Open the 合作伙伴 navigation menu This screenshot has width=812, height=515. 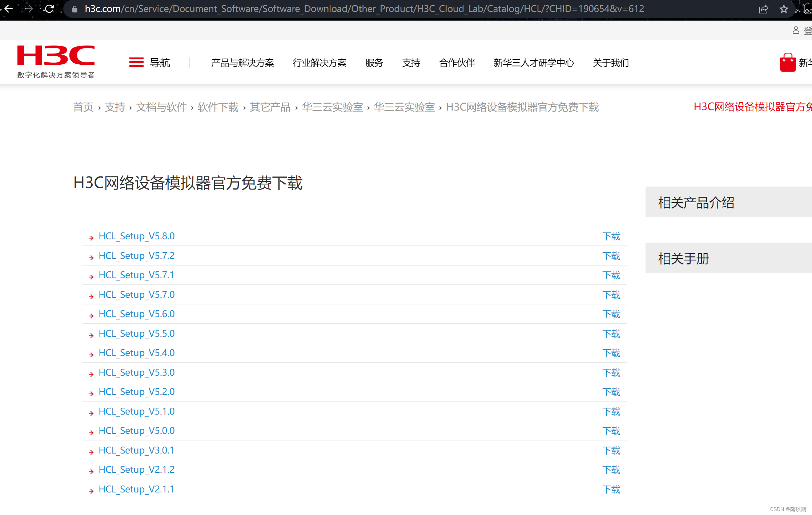457,63
